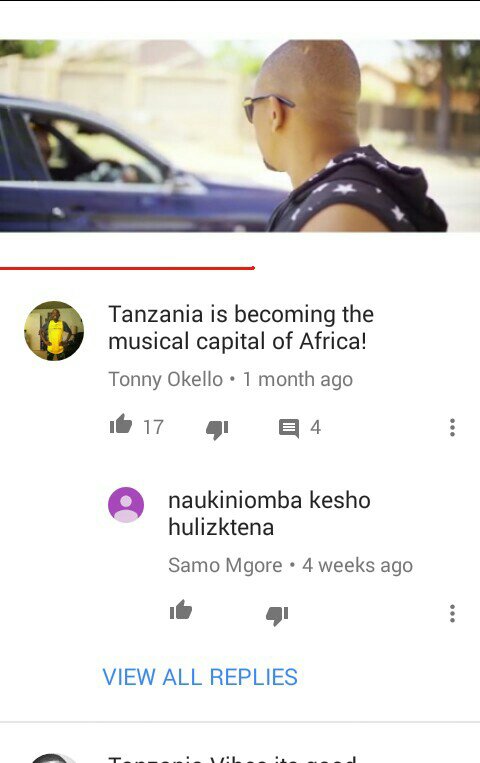480x763 pixels.
Task: Open more options for Samo Mgore's reply
Action: coord(452,613)
